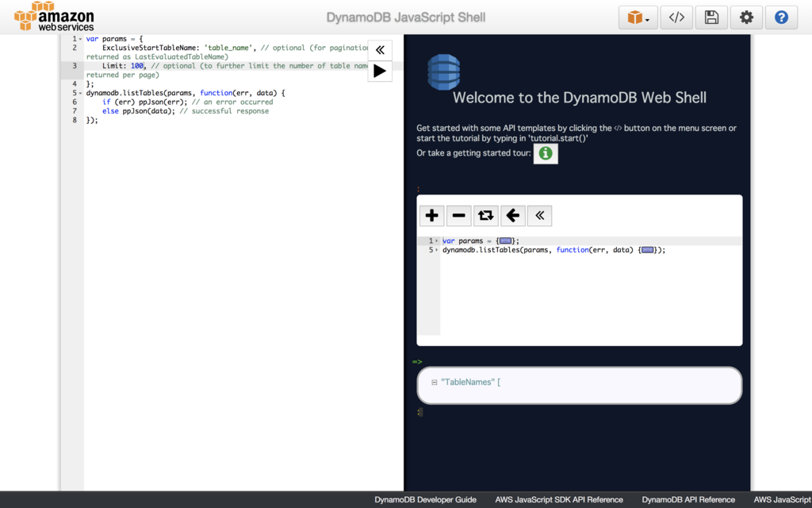This screenshot has height=508, width=812.
Task: Click the retweet-style rerun icon
Action: coord(486,216)
